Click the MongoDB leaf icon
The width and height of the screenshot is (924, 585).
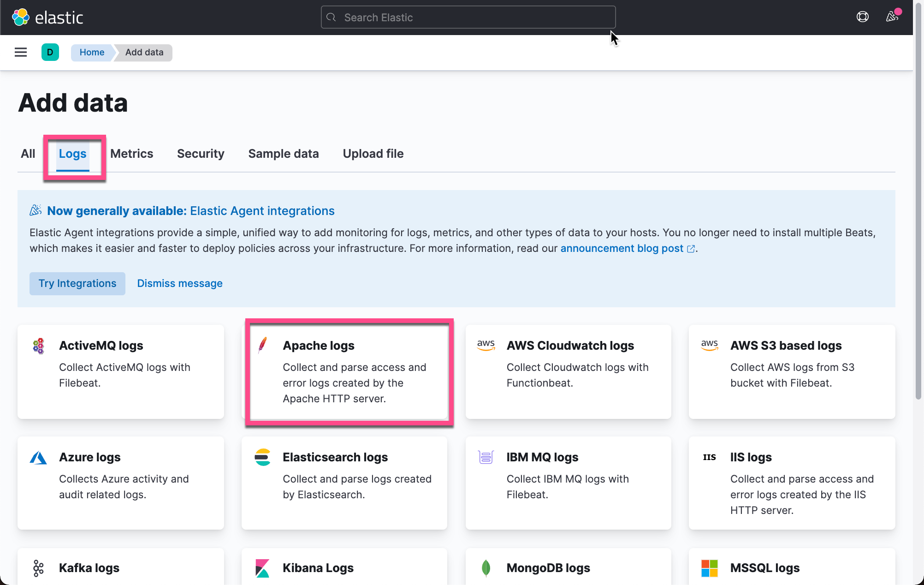coord(486,568)
